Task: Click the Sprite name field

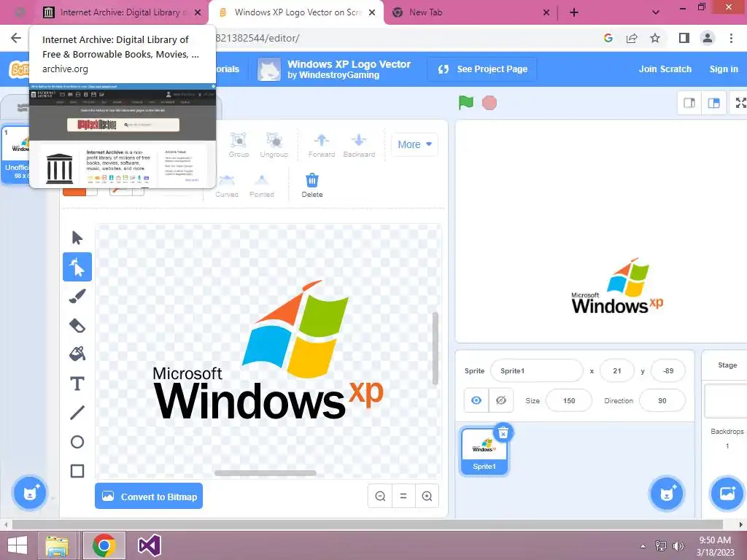Action: coord(536,370)
